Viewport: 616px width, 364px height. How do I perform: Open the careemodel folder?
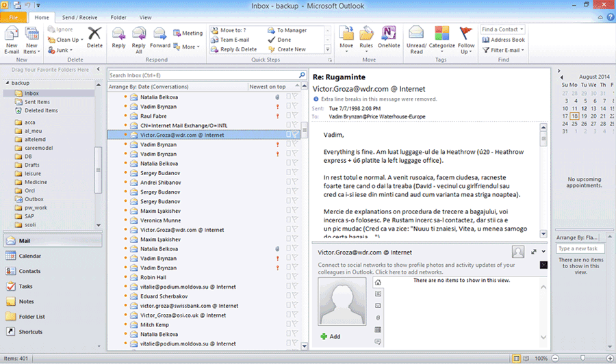click(38, 148)
